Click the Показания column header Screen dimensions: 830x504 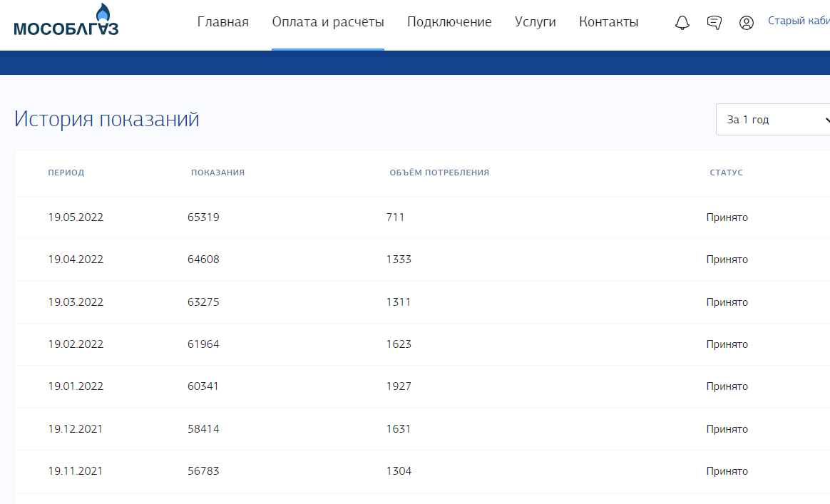(x=217, y=173)
